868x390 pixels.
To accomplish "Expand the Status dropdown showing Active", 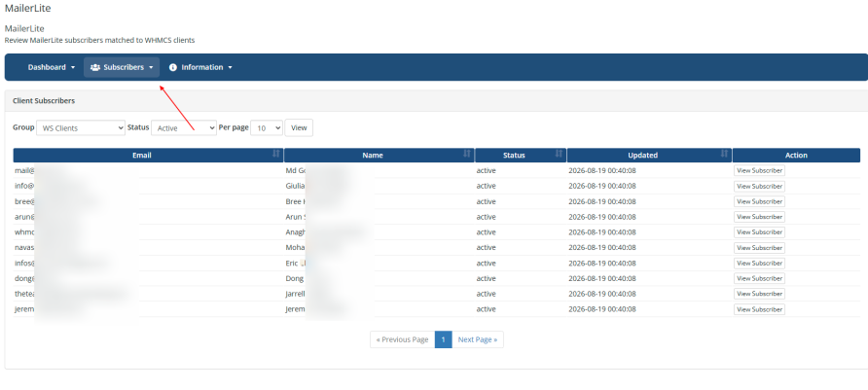I will coord(184,127).
